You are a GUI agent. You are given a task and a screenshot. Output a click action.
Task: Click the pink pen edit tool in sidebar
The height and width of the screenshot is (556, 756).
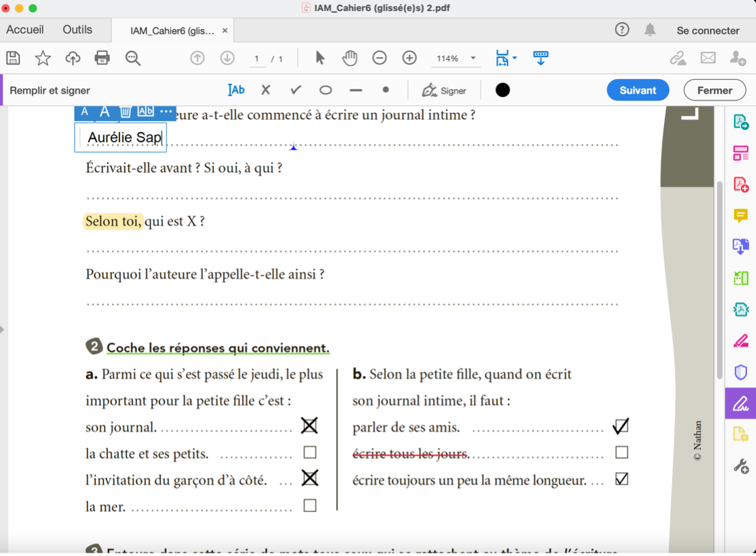pos(741,341)
